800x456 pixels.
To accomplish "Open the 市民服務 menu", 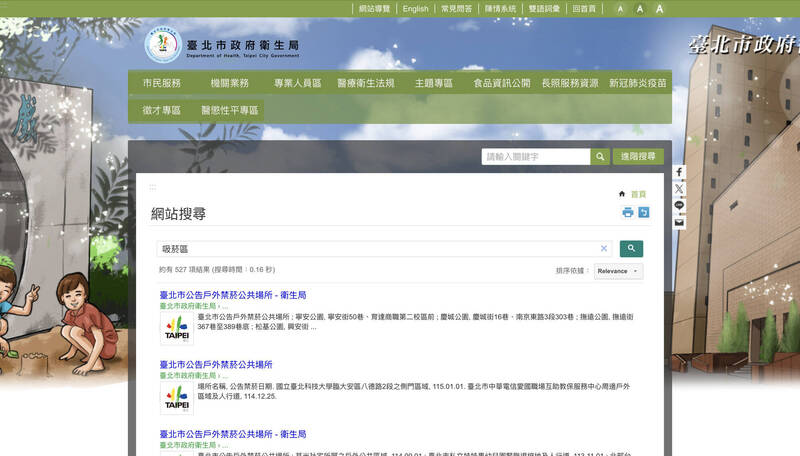I will coord(162,83).
